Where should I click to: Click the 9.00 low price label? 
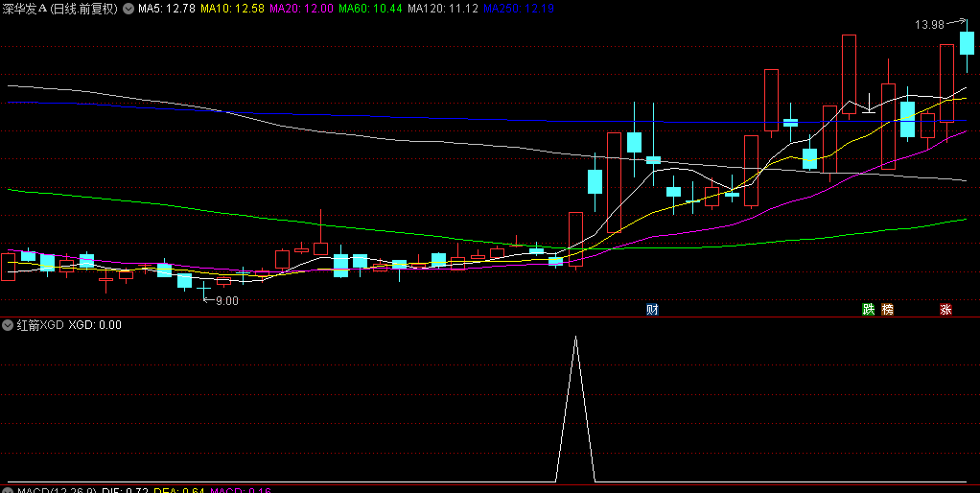[227, 300]
